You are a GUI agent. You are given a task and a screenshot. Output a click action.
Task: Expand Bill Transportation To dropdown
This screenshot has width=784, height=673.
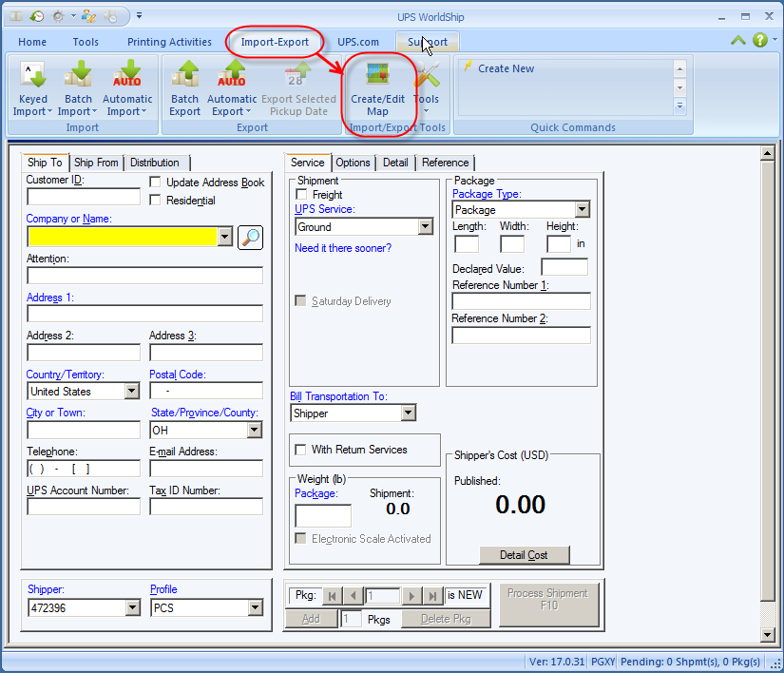click(x=409, y=413)
